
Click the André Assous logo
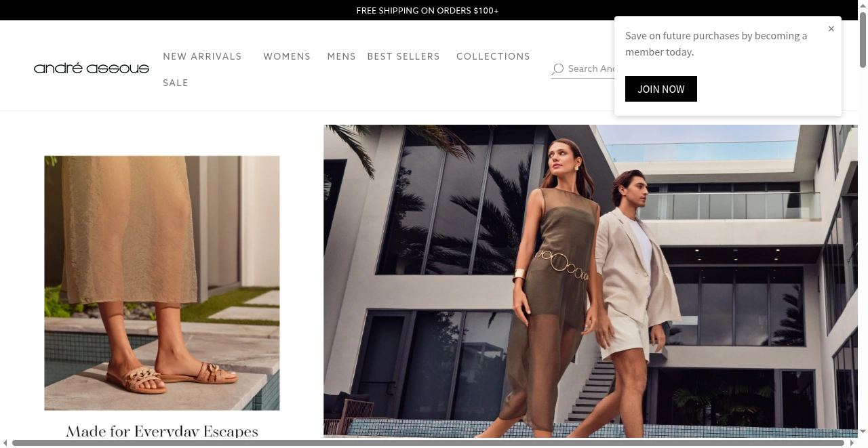coord(92,68)
